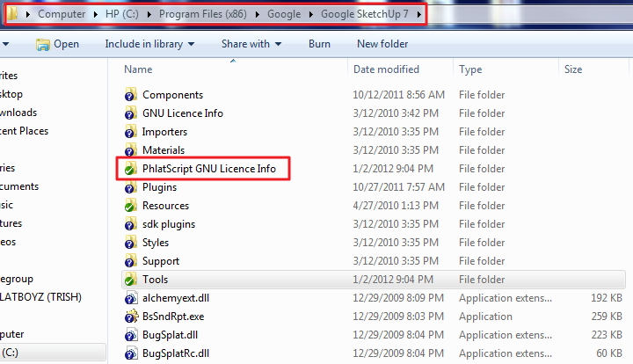Click the Resources folder icon

click(130, 206)
